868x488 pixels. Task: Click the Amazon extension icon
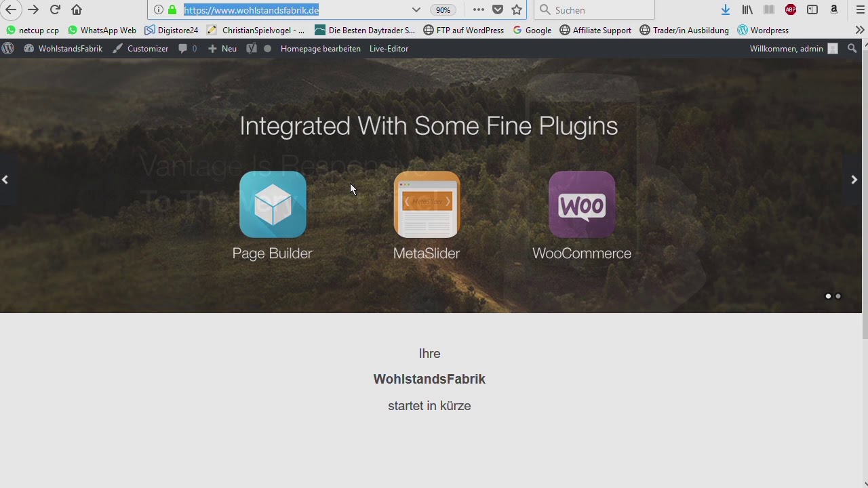[834, 9]
